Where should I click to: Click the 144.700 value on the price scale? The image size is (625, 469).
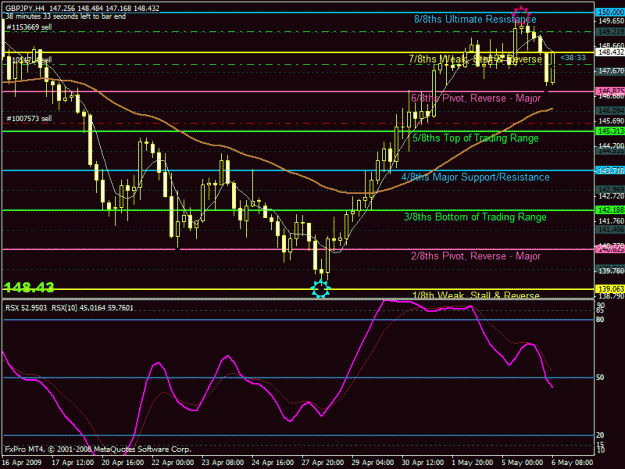point(611,146)
